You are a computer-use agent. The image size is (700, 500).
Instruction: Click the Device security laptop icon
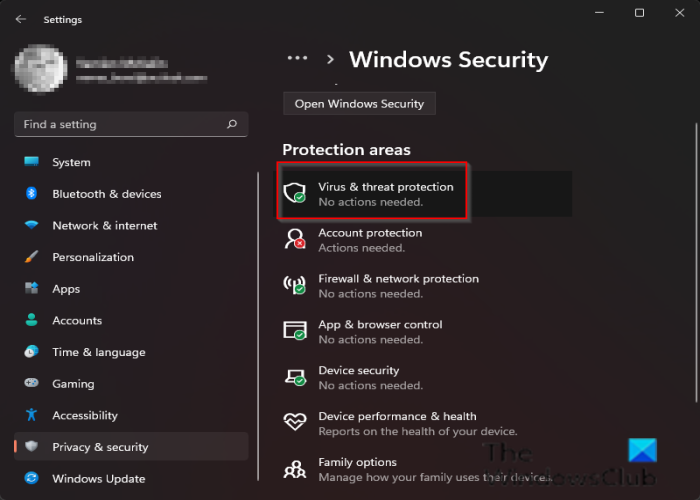(x=294, y=377)
